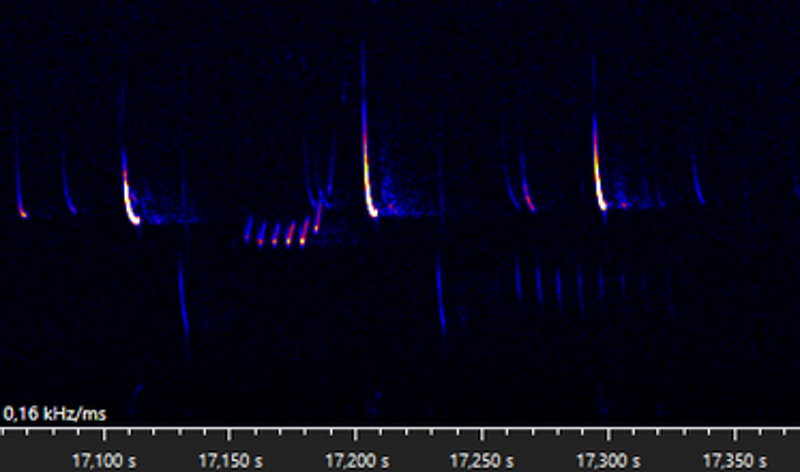The width and height of the screenshot is (800, 472).
Task: Click the 17,150 s time label
Action: click(231, 461)
